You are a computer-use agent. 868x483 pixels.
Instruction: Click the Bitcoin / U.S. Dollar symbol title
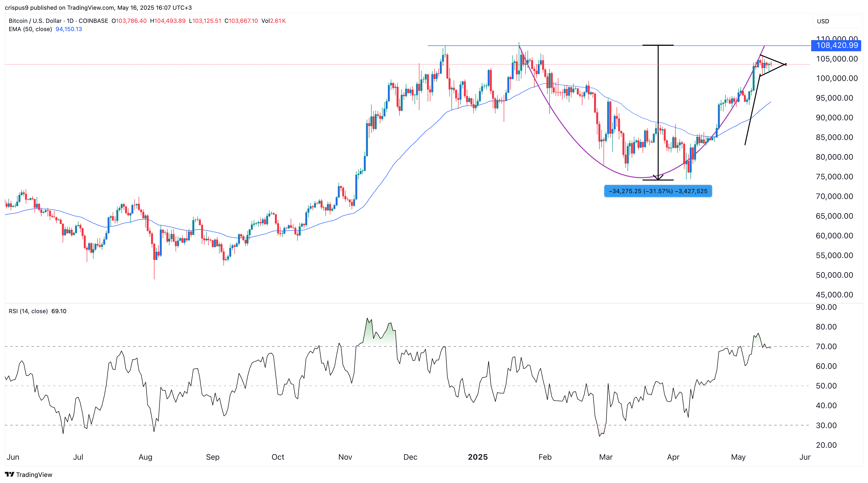tap(35, 21)
